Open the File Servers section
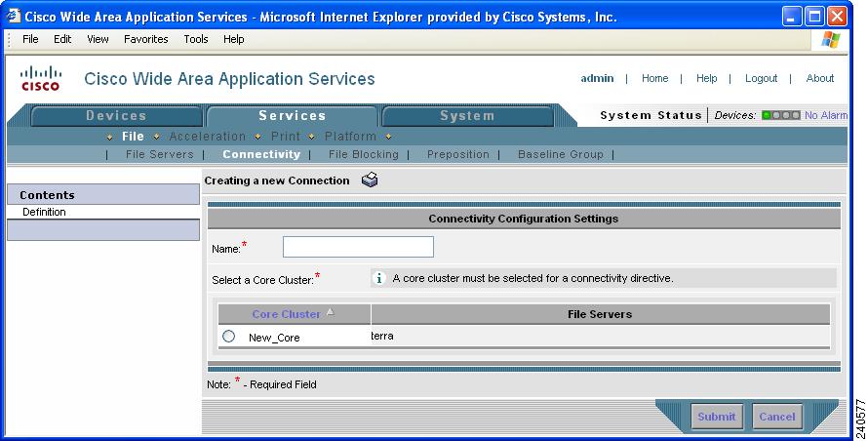The width and height of the screenshot is (868, 441). point(159,154)
